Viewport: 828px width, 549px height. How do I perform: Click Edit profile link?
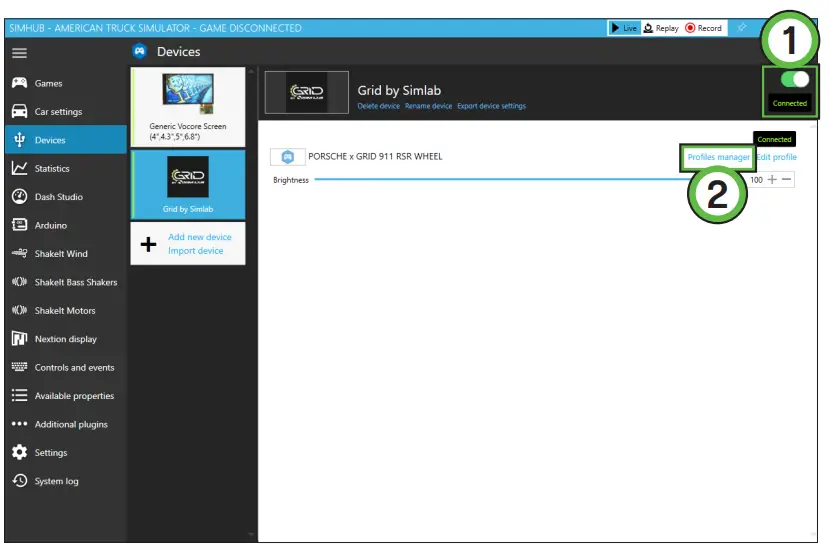(x=777, y=157)
